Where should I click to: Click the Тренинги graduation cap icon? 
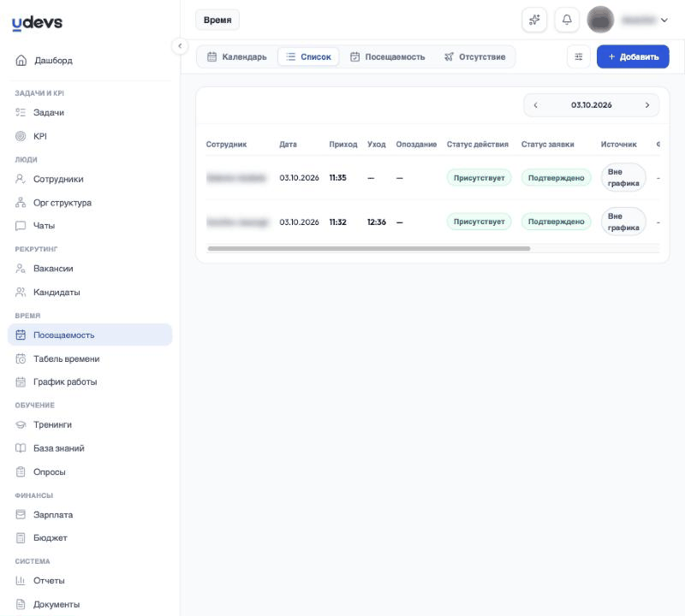click(21, 424)
